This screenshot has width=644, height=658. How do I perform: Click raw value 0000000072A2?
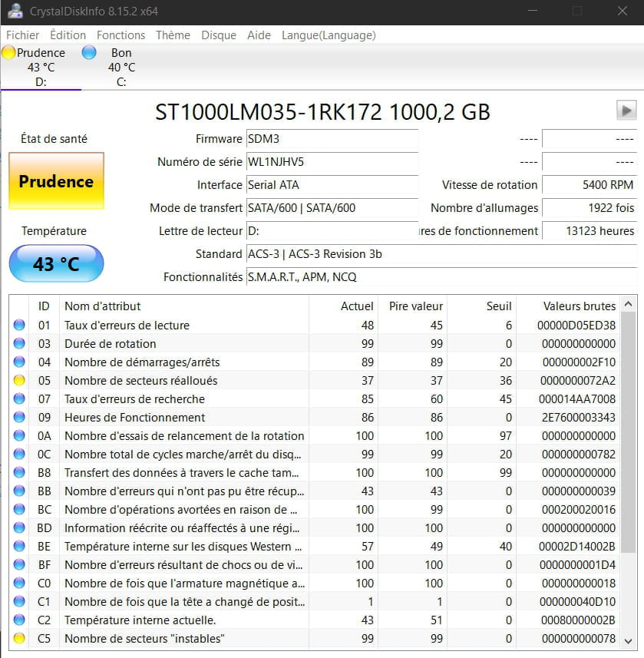[578, 381]
